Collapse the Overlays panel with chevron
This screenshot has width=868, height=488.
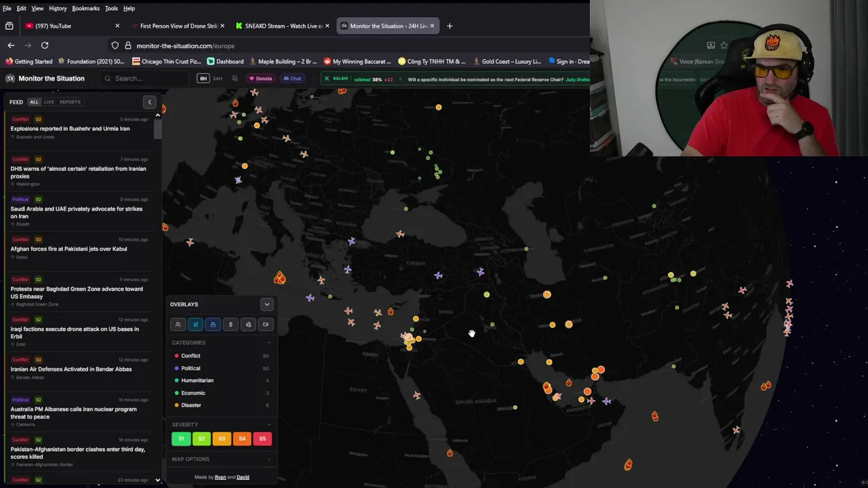click(267, 304)
